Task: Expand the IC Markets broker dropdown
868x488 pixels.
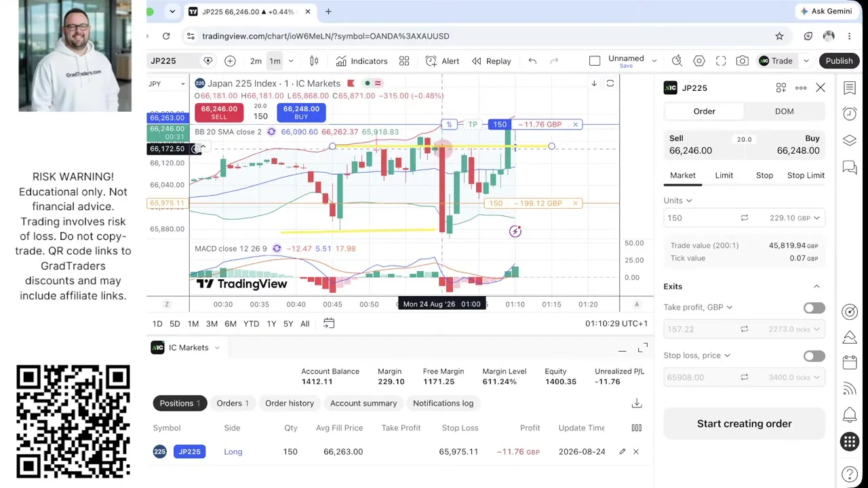Action: coord(217,348)
